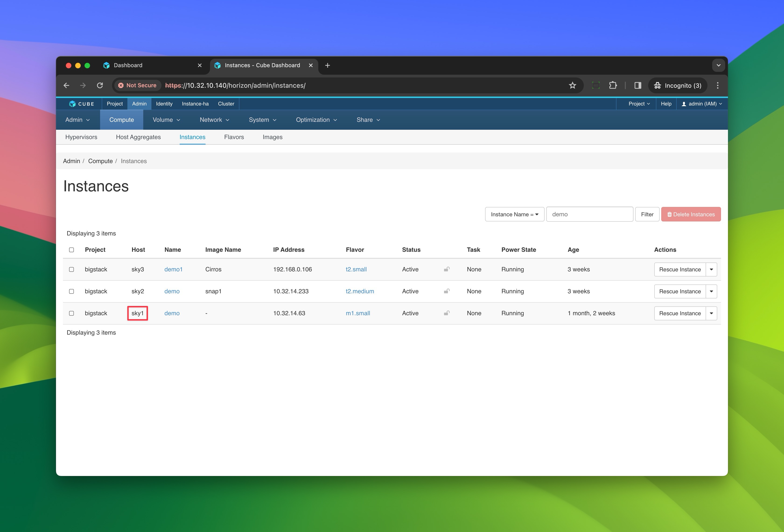Expand the browser tab search chevron
The width and height of the screenshot is (784, 532).
tap(718, 65)
